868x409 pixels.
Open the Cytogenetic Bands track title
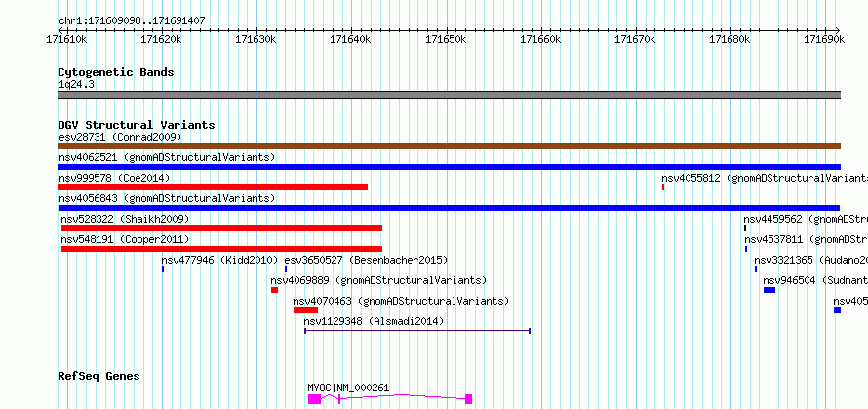click(x=116, y=72)
